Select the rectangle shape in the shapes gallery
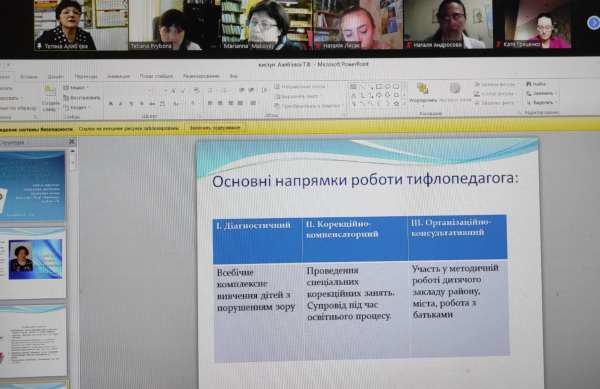The width and height of the screenshot is (600, 389). 379,86
